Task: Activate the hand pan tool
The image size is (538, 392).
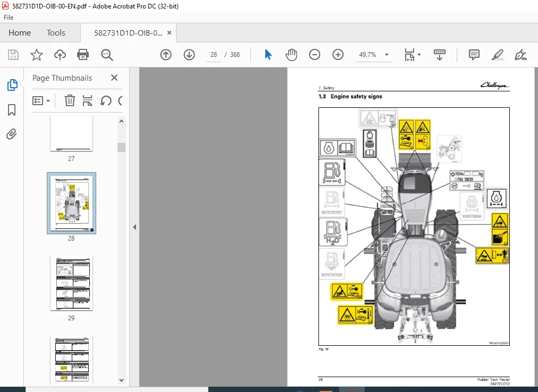Action: pyautogui.click(x=291, y=55)
